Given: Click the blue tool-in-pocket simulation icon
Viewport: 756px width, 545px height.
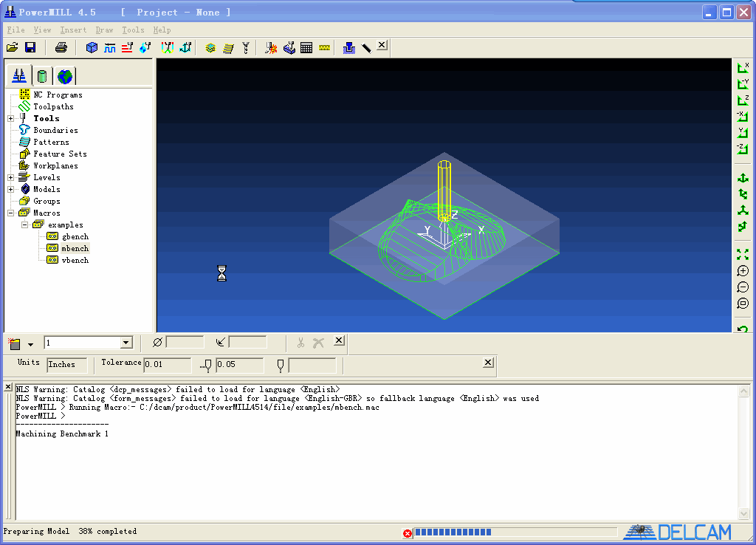Looking at the screenshot, I should click(349, 47).
